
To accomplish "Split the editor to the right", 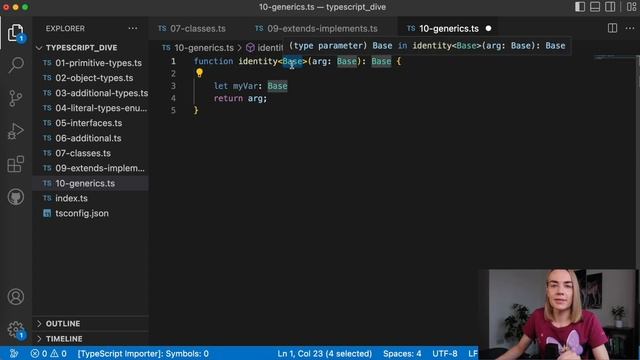I will (612, 28).
